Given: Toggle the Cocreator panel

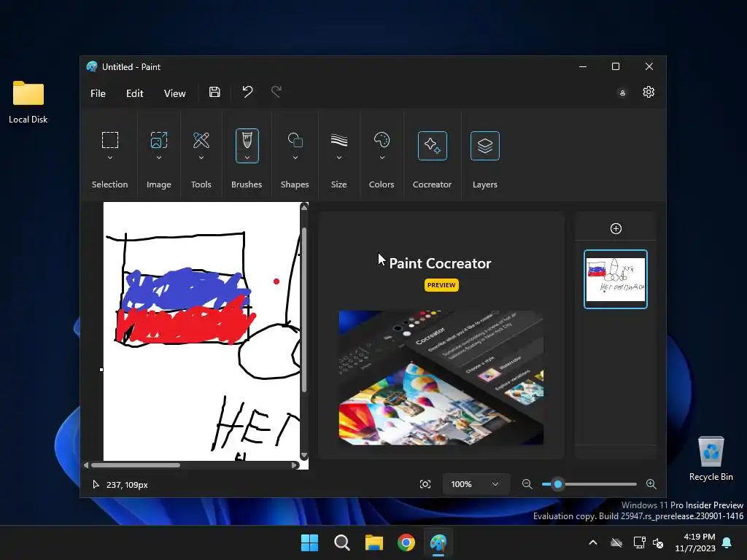Looking at the screenshot, I should (x=432, y=146).
